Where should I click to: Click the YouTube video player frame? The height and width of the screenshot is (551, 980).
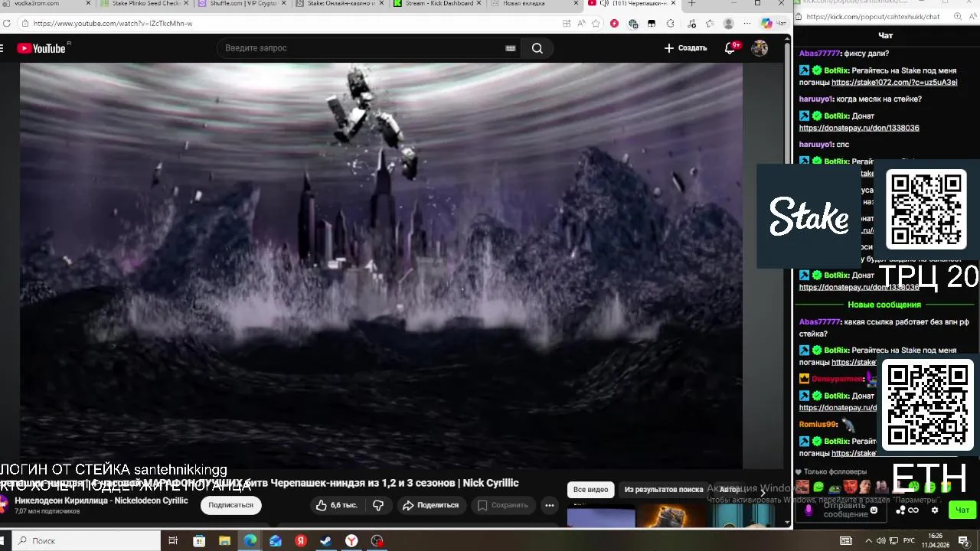coord(381,266)
